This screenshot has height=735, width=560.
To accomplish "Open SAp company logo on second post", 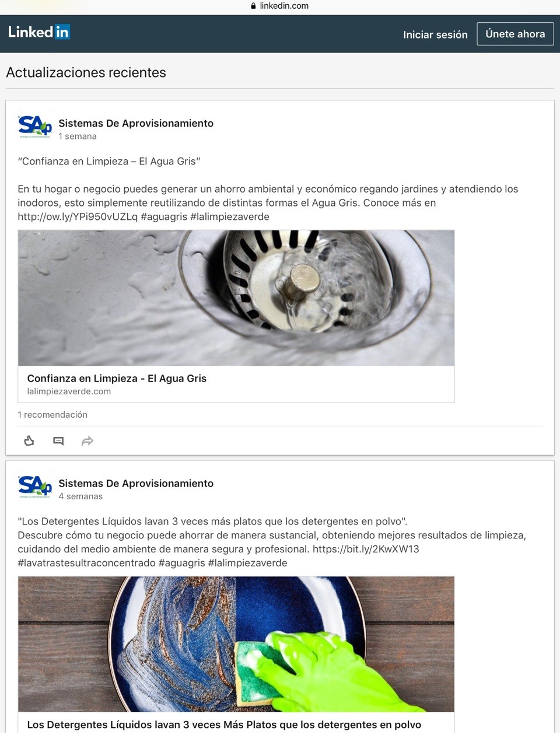I will [35, 486].
